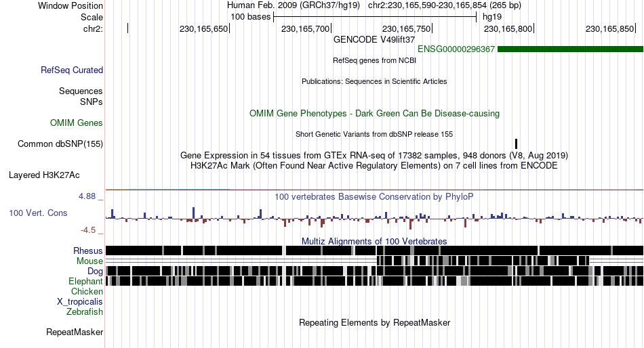Image resolution: width=644 pixels, height=348 pixels.
Task: Click the PhyloP conservation bar graph
Action: (374, 218)
